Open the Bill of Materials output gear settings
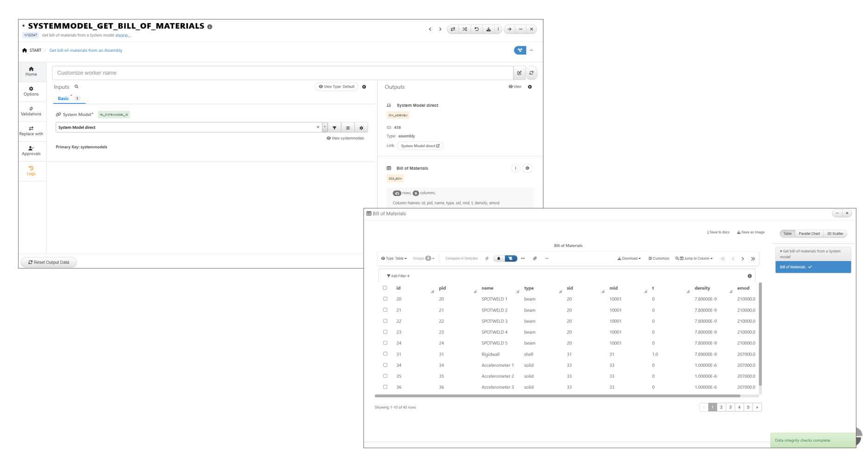The height and width of the screenshot is (451, 868). point(527,169)
